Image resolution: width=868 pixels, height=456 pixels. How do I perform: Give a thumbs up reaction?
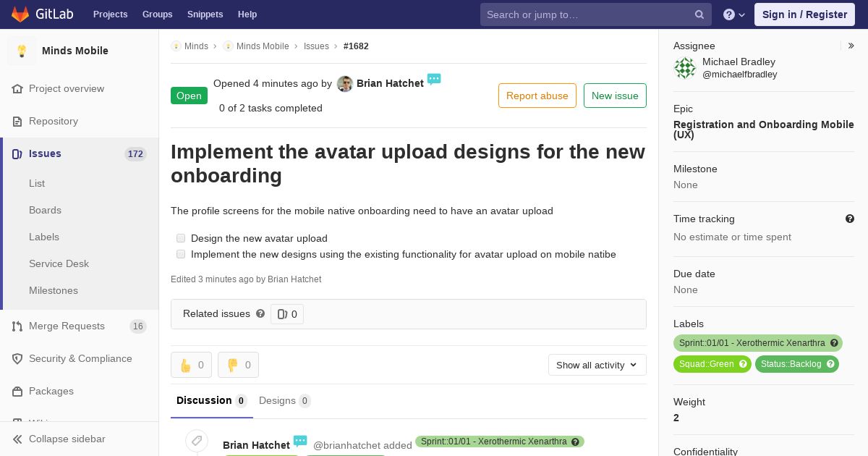pos(191,365)
